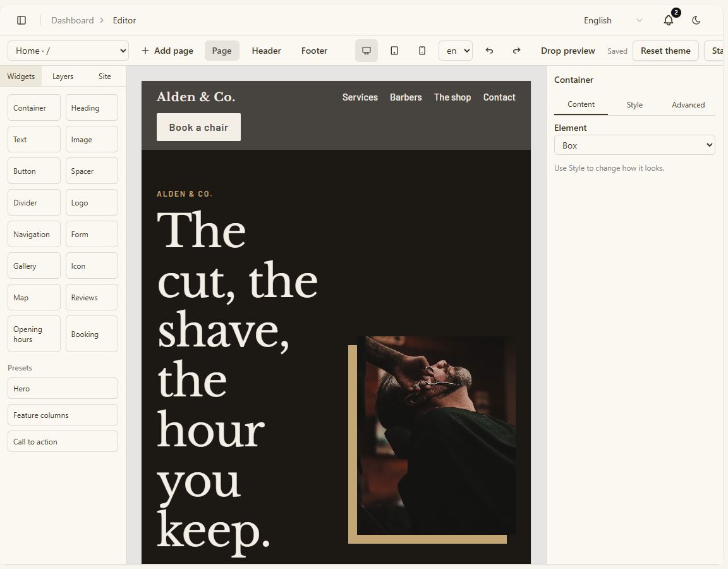Select mobile phone preview icon
728x569 pixels.
tap(422, 51)
